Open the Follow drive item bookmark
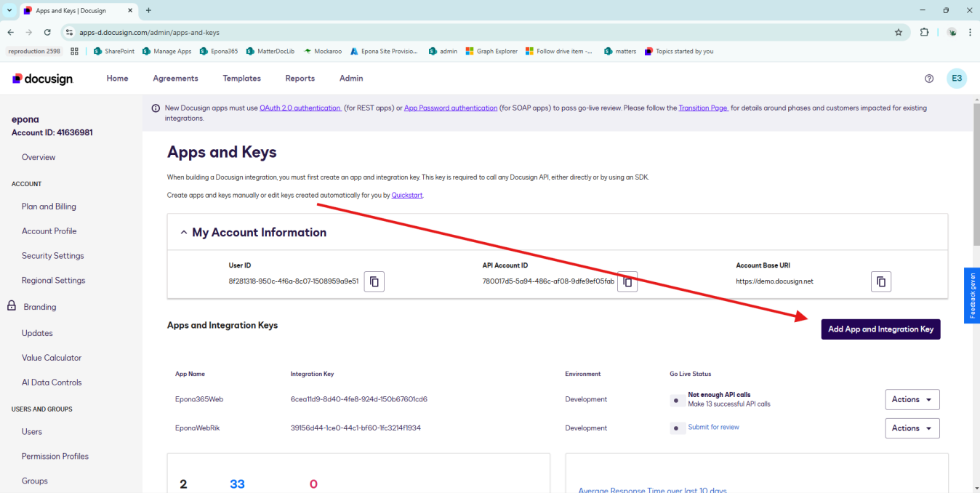 tap(560, 52)
